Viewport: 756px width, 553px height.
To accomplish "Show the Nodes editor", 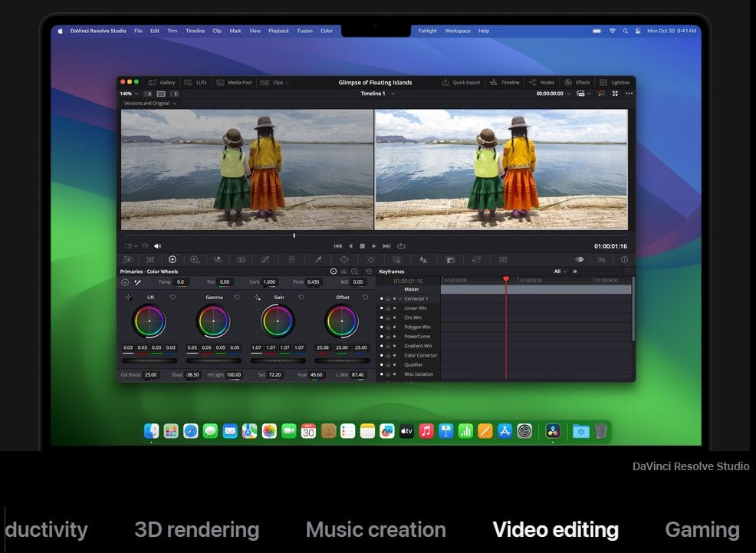I will pos(542,82).
